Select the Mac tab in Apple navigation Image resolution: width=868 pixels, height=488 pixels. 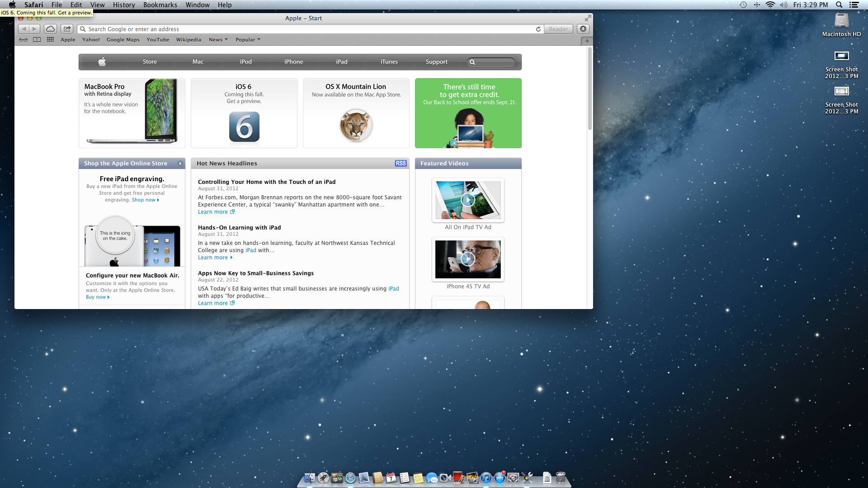(198, 62)
